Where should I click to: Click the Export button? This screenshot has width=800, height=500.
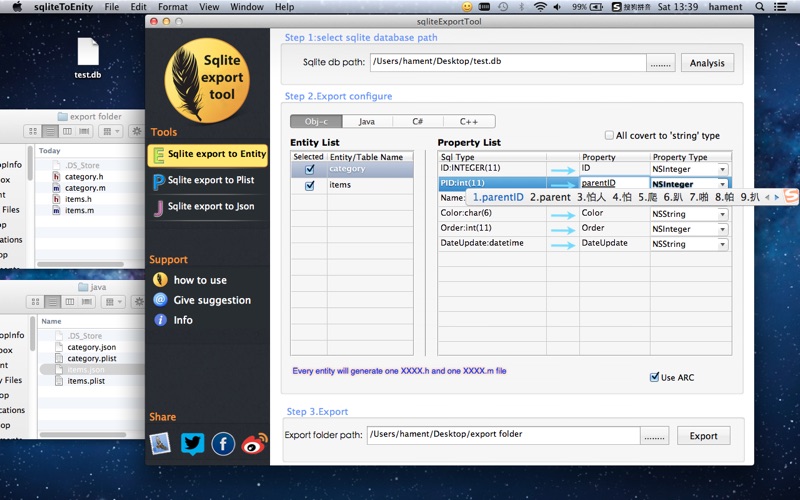(x=703, y=436)
